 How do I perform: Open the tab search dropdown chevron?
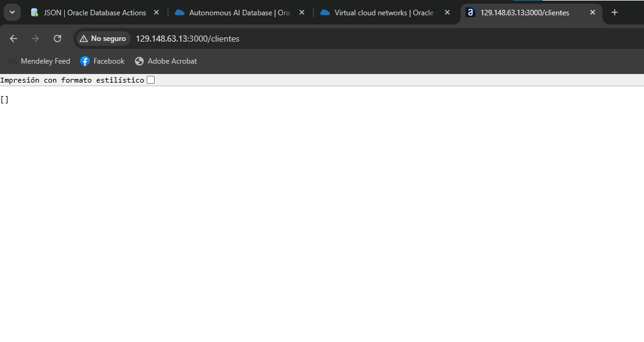click(12, 12)
